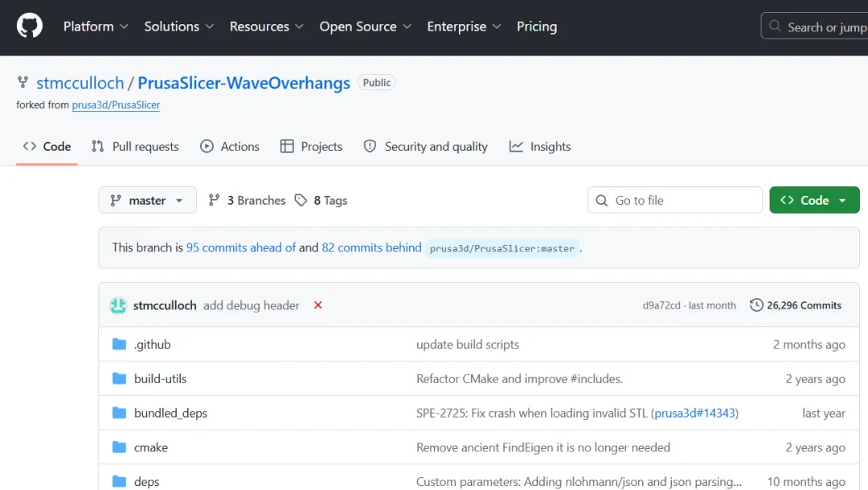Image resolution: width=868 pixels, height=490 pixels.
Task: Expand the Solutions menu
Action: [x=178, y=27]
